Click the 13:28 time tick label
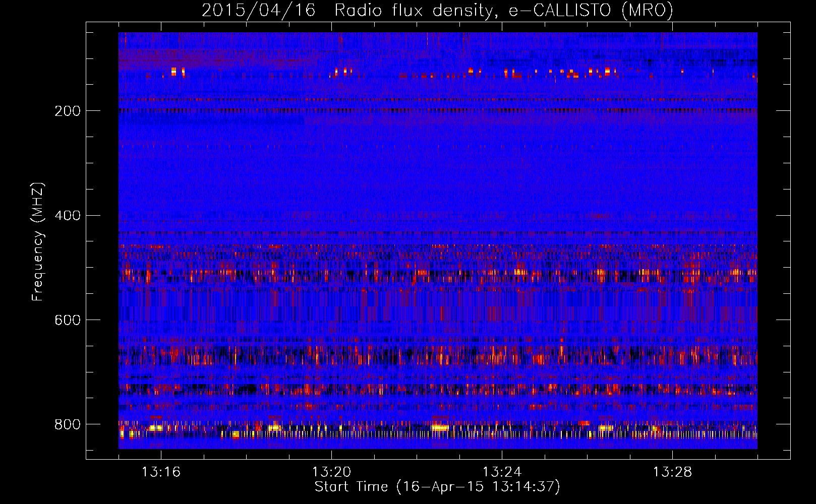 click(672, 472)
